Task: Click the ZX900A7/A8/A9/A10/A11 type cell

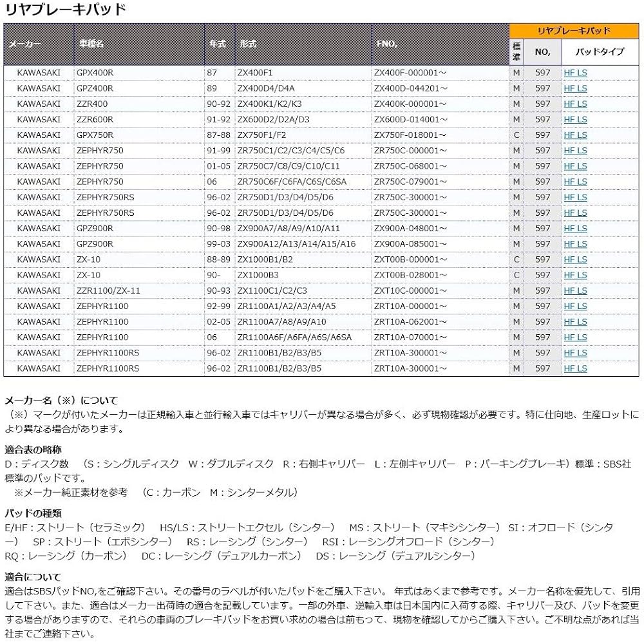Action: [303, 229]
